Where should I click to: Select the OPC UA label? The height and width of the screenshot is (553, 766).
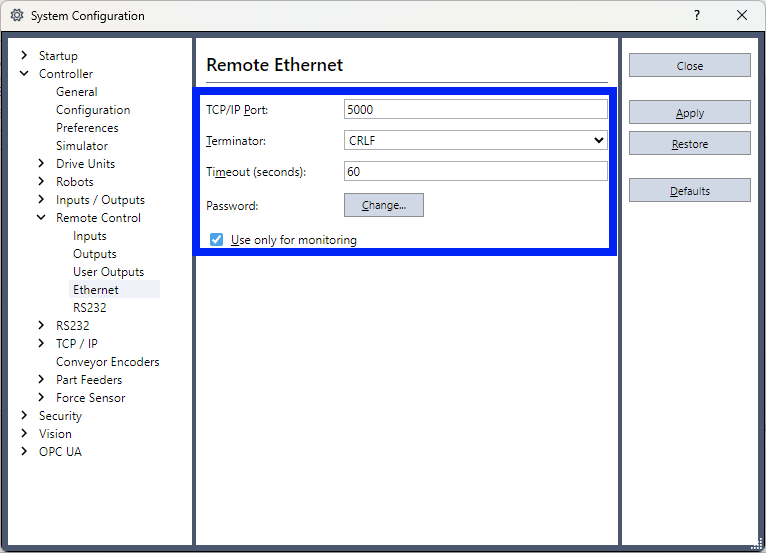point(60,452)
